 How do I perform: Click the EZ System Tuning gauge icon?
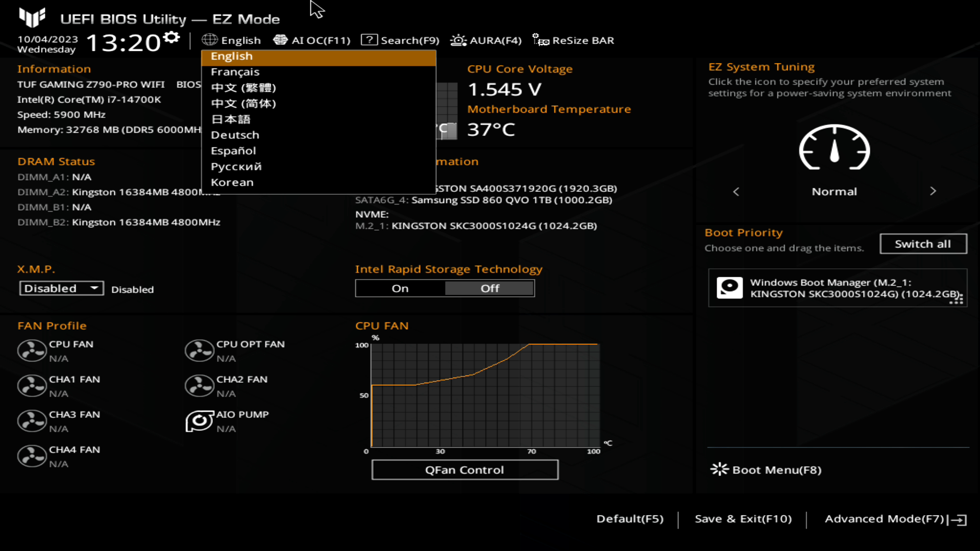click(835, 147)
